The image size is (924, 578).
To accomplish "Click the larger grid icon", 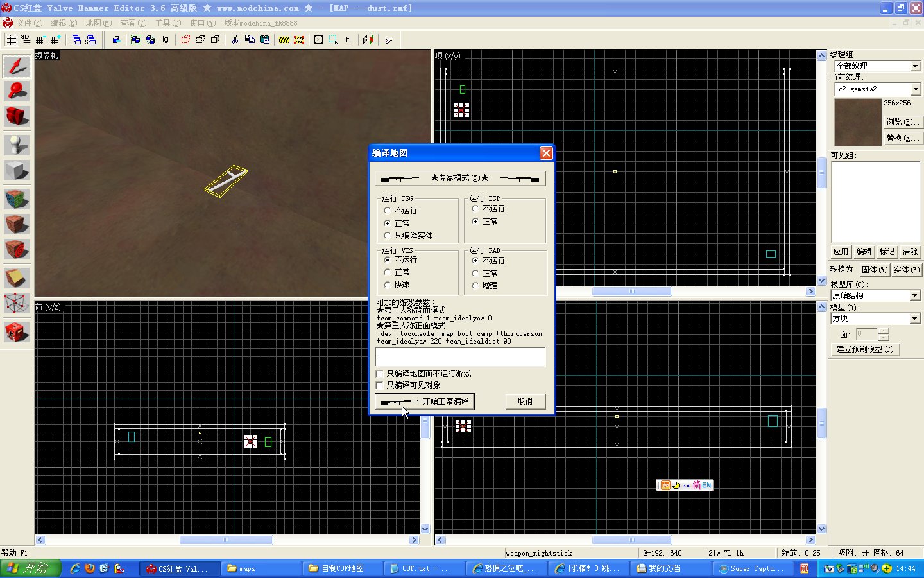I will (55, 40).
